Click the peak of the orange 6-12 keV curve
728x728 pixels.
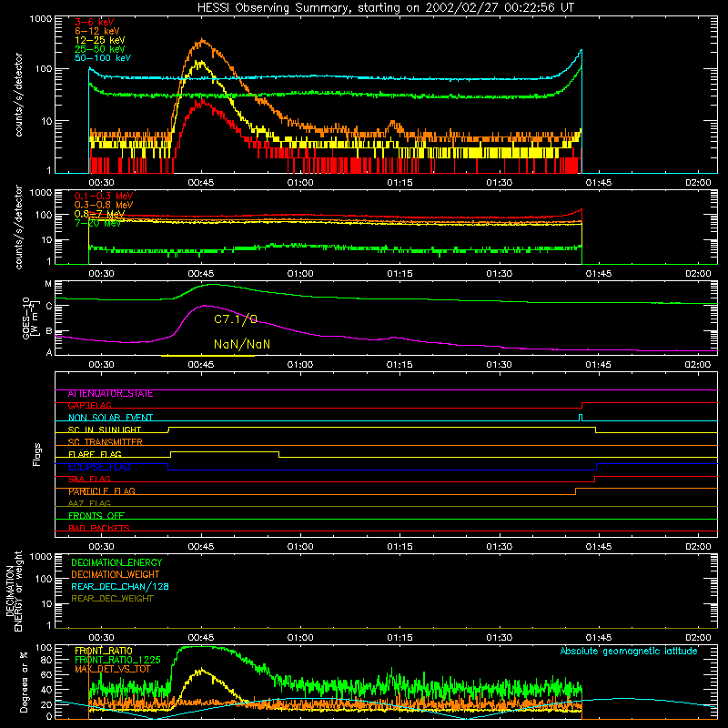[202, 40]
